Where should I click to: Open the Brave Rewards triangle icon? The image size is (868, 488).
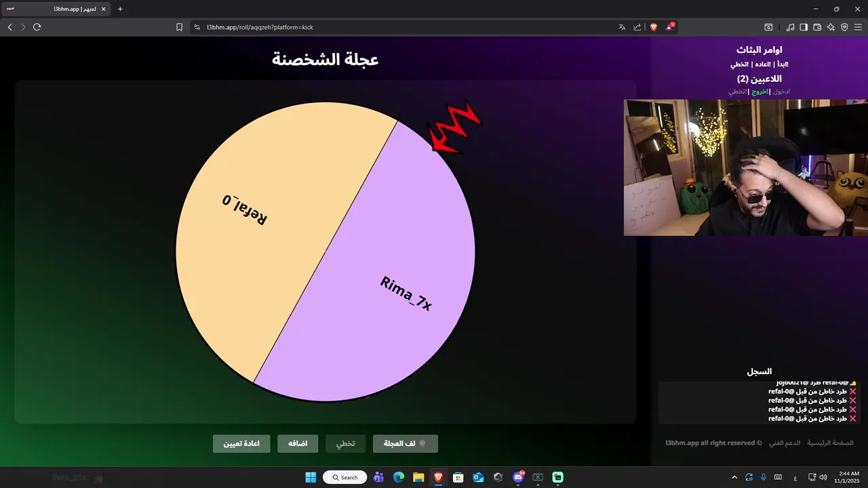pyautogui.click(x=670, y=27)
